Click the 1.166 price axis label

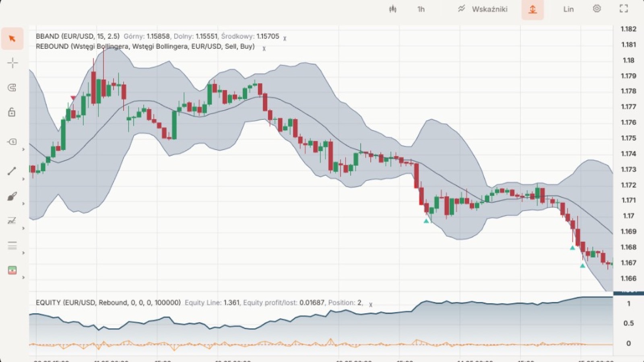(x=628, y=278)
